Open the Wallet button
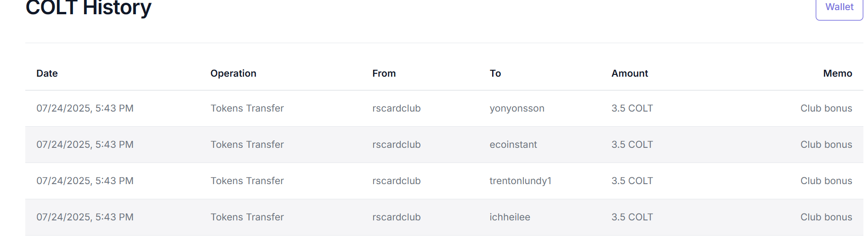This screenshot has width=868, height=236. (839, 7)
